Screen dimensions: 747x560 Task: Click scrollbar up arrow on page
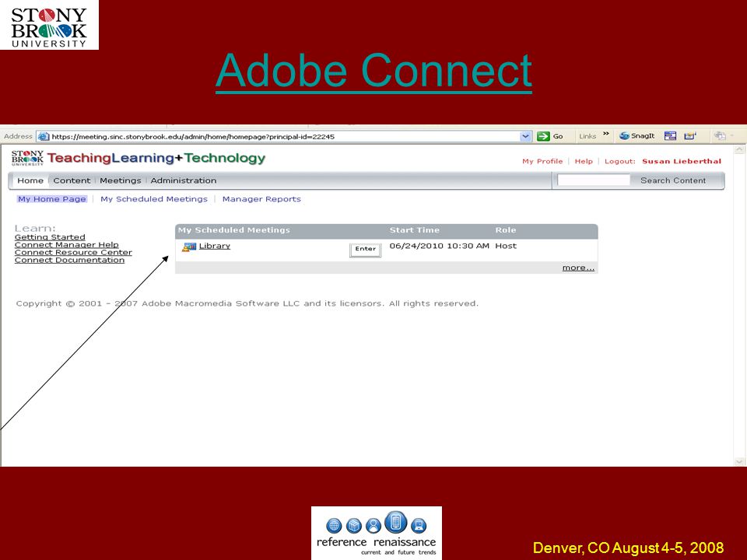[739, 149]
